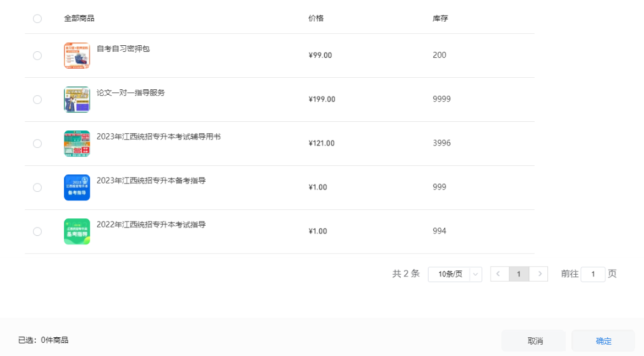Toggle the select-all checkbox beside 全部商品
Image resolution: width=644 pixels, height=356 pixels.
pos(37,19)
